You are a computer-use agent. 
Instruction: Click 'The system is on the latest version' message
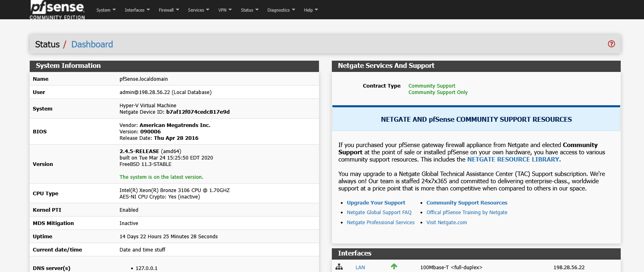click(x=161, y=177)
